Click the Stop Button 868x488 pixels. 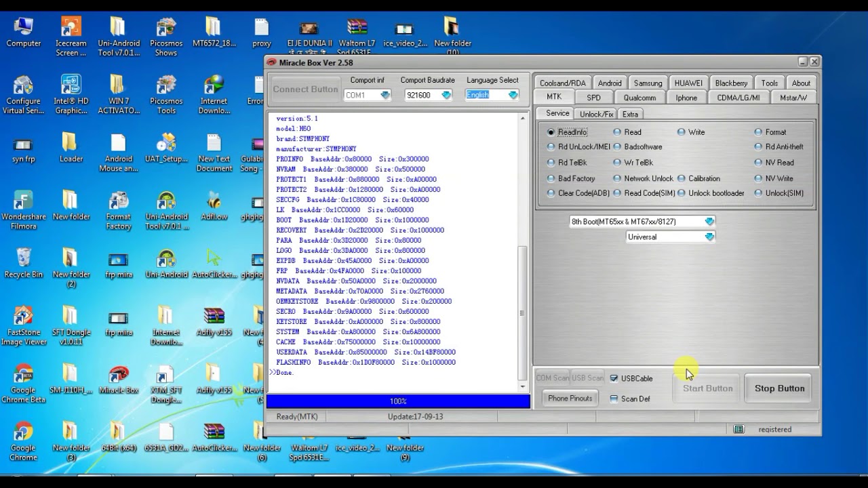(779, 388)
